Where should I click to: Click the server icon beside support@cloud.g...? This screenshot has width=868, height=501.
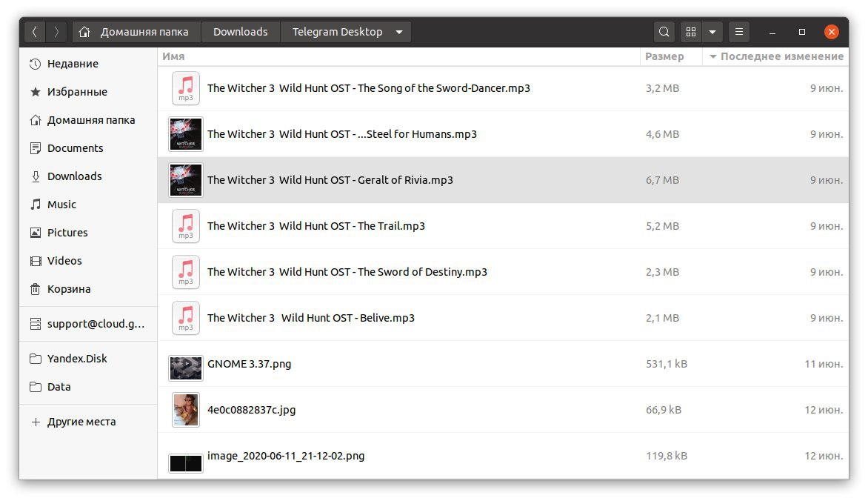click(36, 324)
